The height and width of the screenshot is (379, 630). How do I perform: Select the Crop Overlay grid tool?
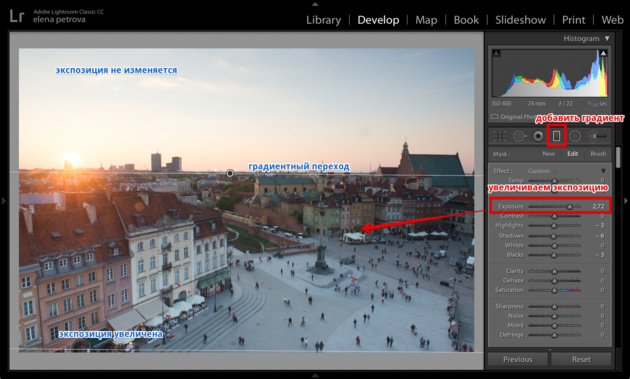click(499, 136)
